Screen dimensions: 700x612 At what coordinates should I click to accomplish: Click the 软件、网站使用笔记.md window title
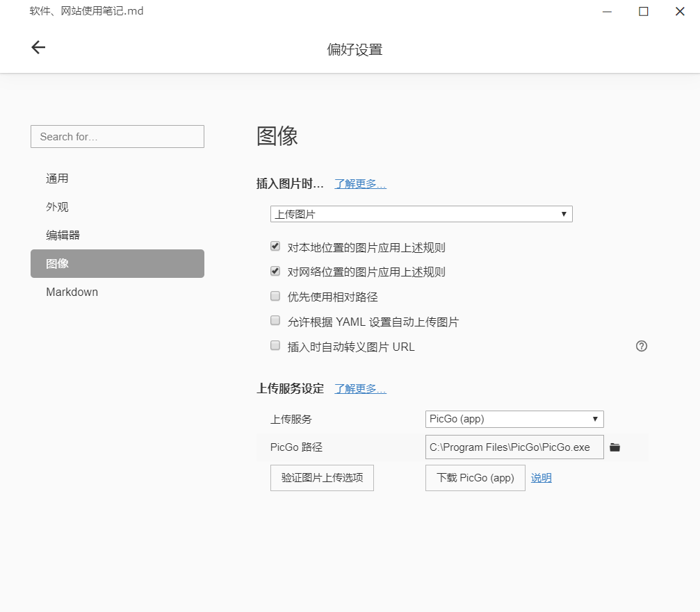tap(87, 11)
